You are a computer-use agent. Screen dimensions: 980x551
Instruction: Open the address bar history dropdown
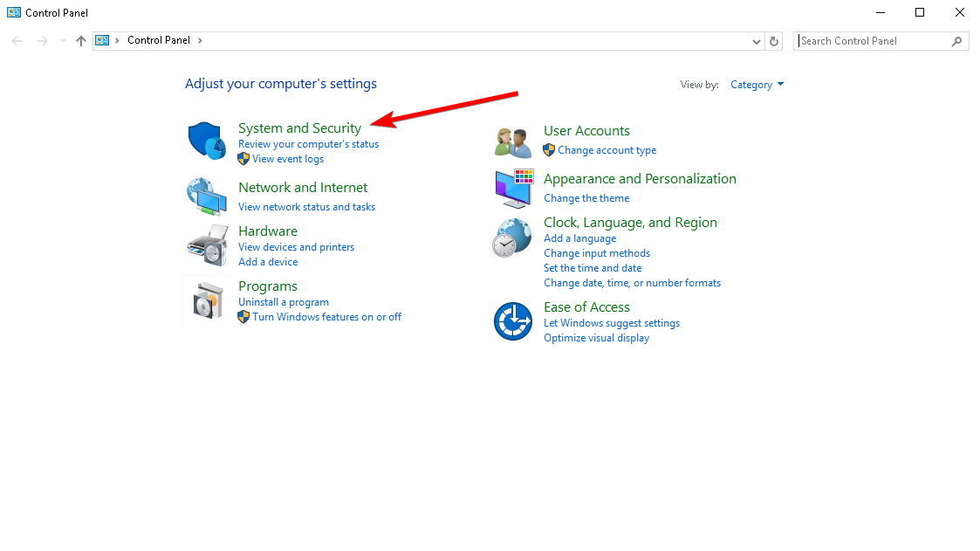click(757, 40)
